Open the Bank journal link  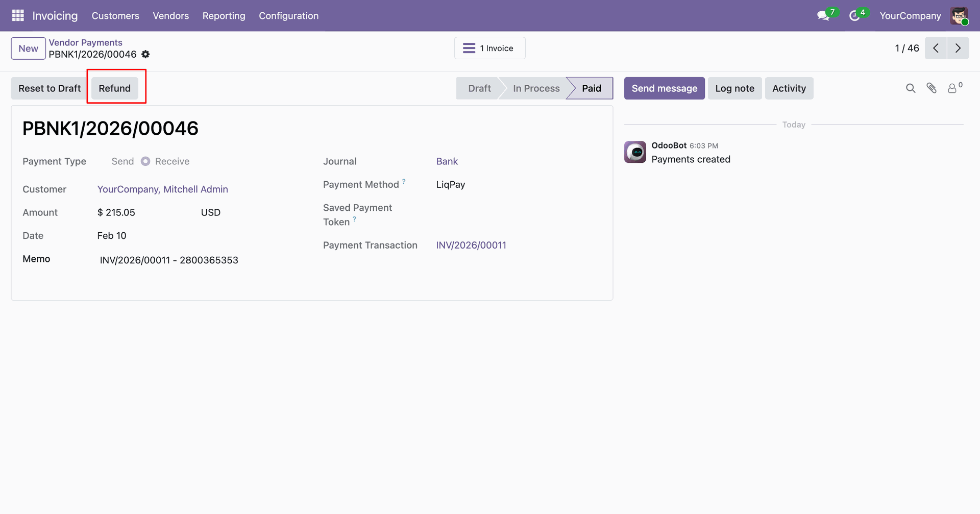point(447,161)
